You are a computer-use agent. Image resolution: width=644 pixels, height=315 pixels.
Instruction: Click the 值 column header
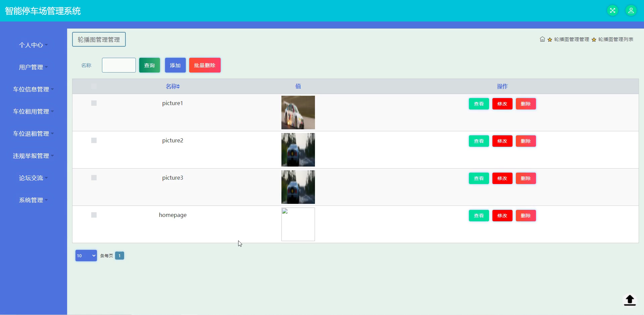pyautogui.click(x=298, y=86)
